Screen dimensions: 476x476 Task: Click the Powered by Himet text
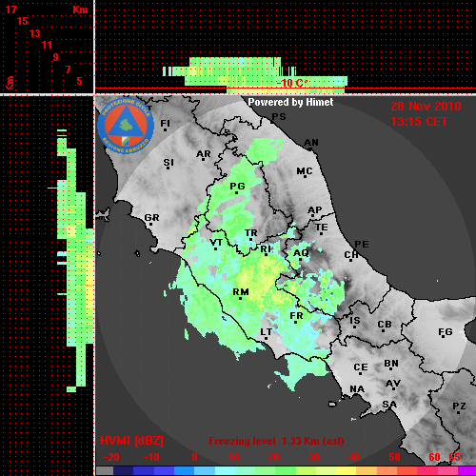(x=290, y=102)
